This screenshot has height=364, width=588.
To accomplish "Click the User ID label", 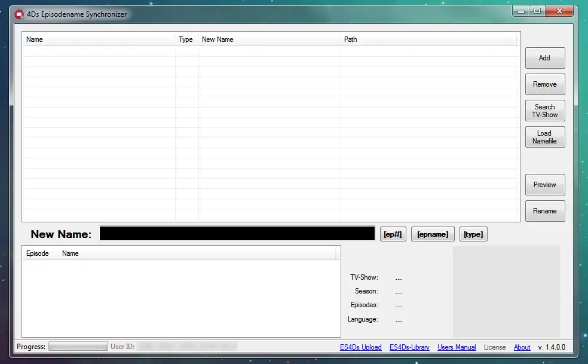I will click(122, 346).
